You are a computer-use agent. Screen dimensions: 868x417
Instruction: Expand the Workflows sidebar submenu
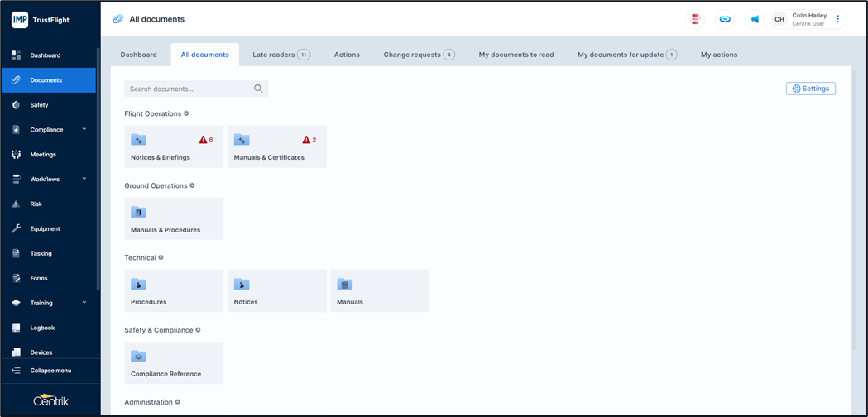click(84, 179)
